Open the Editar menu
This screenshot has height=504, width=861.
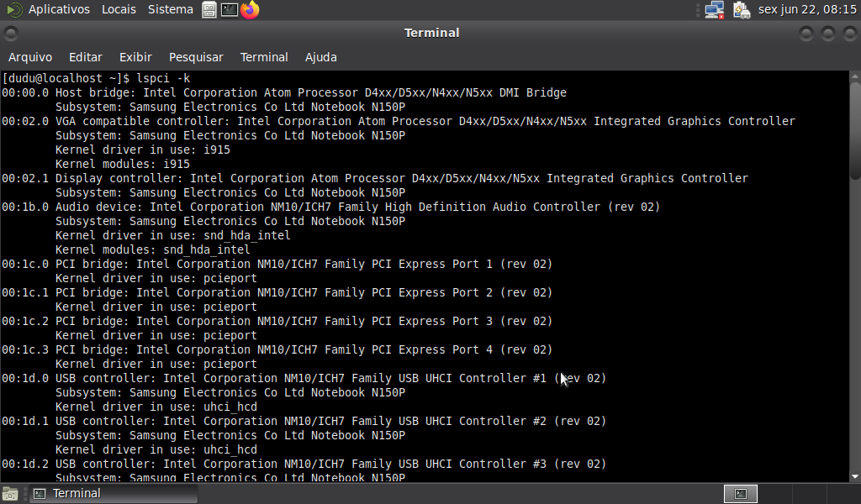(86, 57)
